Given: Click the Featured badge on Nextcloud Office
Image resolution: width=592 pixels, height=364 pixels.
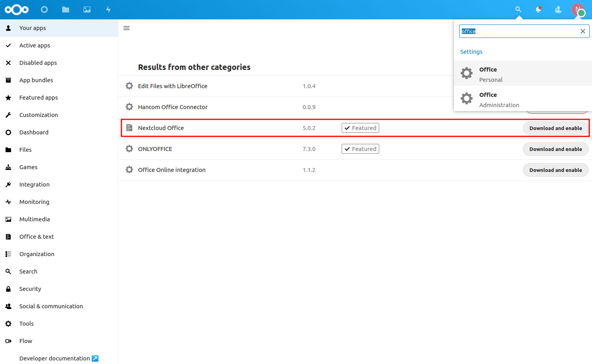Looking at the screenshot, I should 360,128.
